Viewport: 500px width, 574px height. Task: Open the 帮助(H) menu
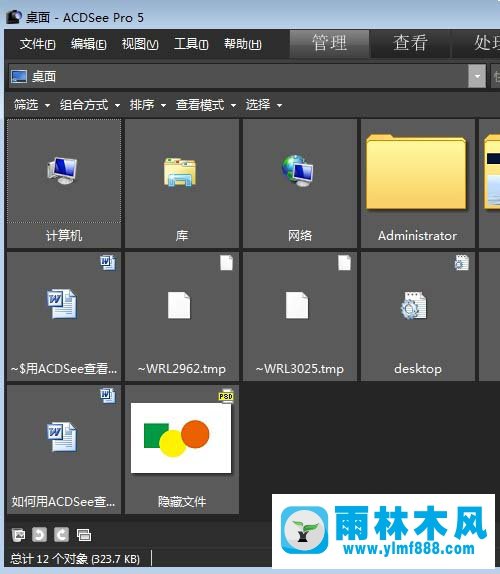243,44
